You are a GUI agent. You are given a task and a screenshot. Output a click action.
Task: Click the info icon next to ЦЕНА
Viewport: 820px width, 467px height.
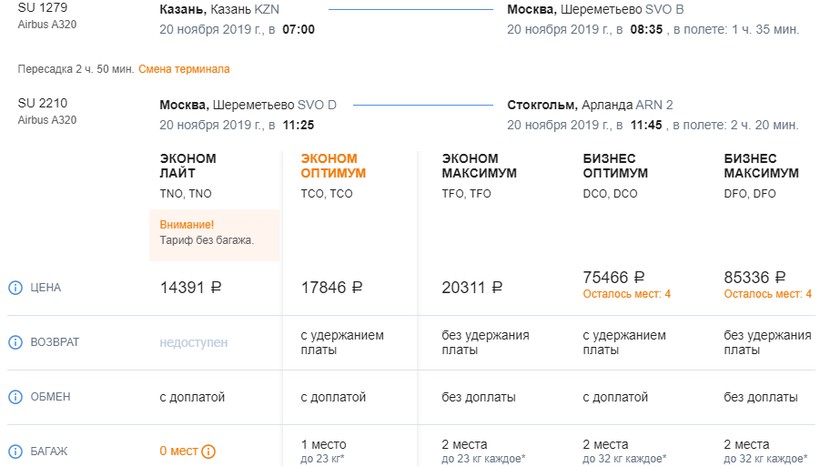tap(15, 288)
